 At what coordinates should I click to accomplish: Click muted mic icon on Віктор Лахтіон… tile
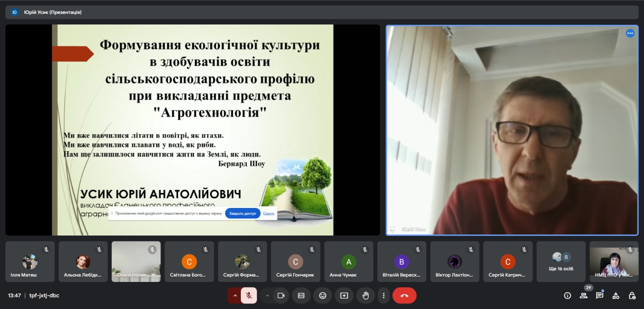click(x=471, y=249)
